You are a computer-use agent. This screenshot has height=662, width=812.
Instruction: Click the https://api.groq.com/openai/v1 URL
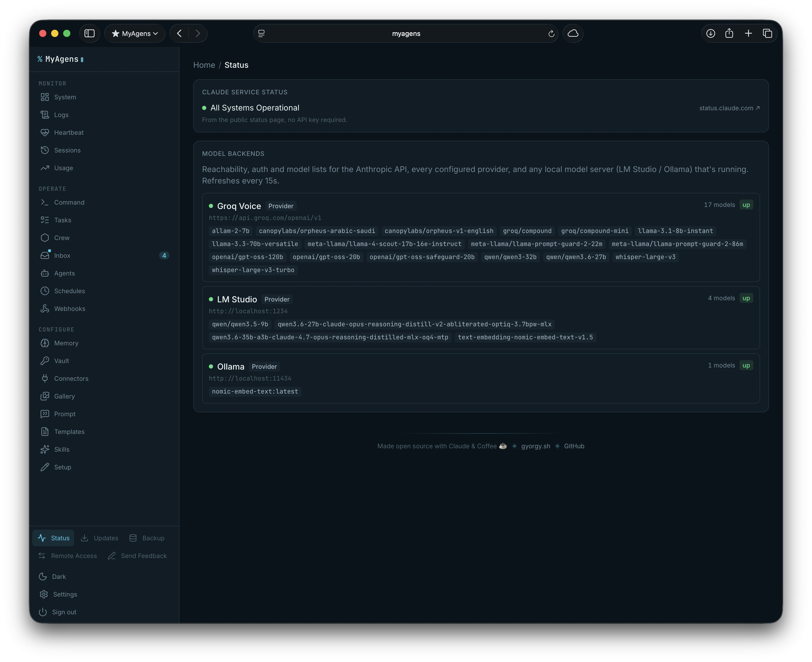pos(265,218)
